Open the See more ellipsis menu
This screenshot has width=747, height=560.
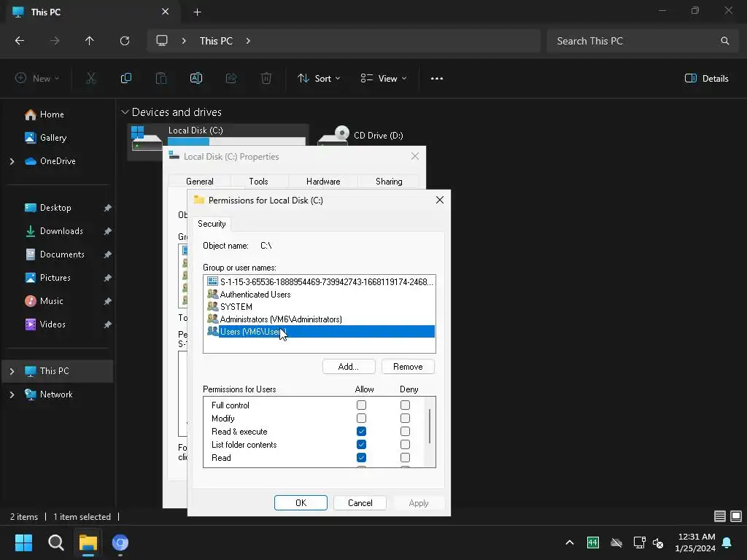437,79
